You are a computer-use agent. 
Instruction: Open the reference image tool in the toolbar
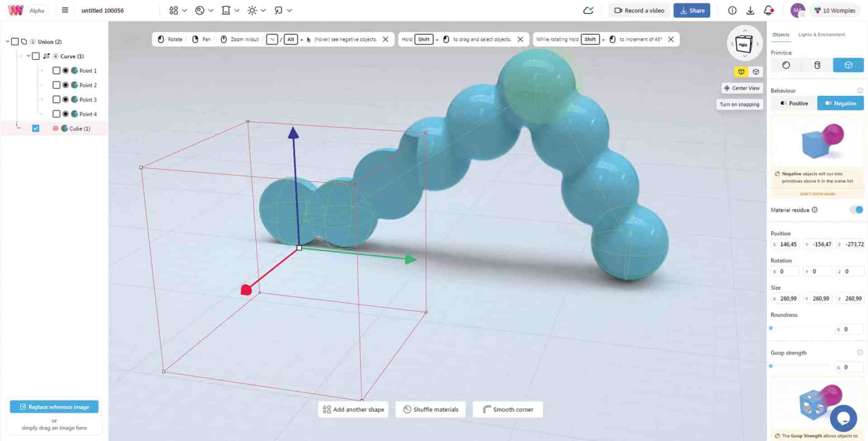[226, 10]
